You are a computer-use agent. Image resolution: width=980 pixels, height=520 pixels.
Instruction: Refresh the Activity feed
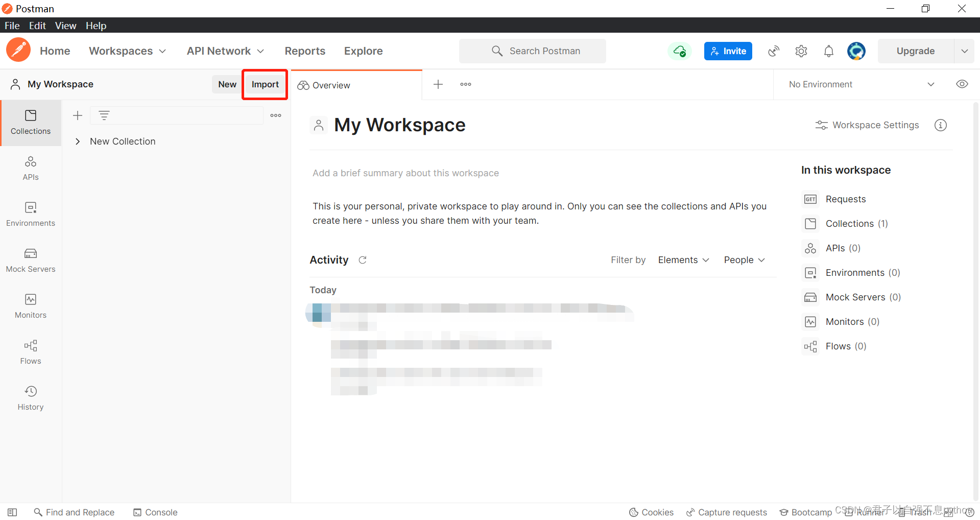tap(363, 260)
